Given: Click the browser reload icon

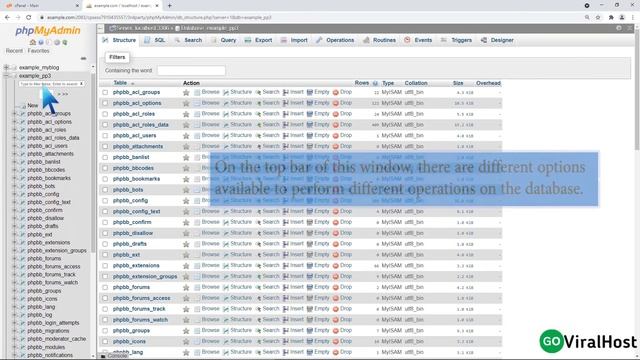Looking at the screenshot, I should coord(29,18).
